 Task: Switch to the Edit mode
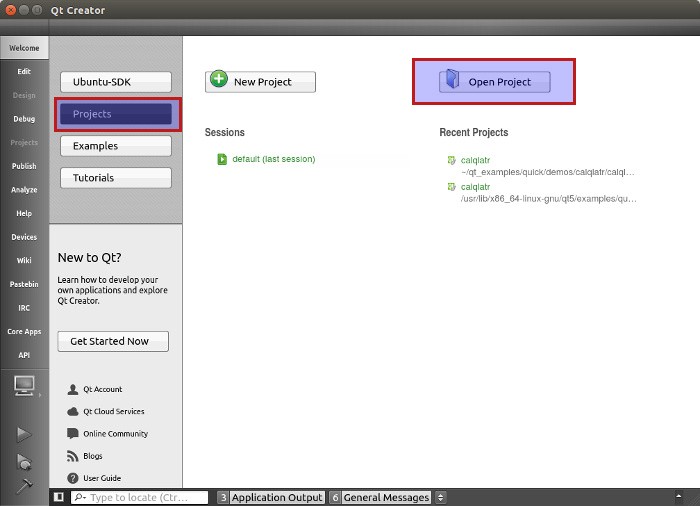(x=24, y=71)
